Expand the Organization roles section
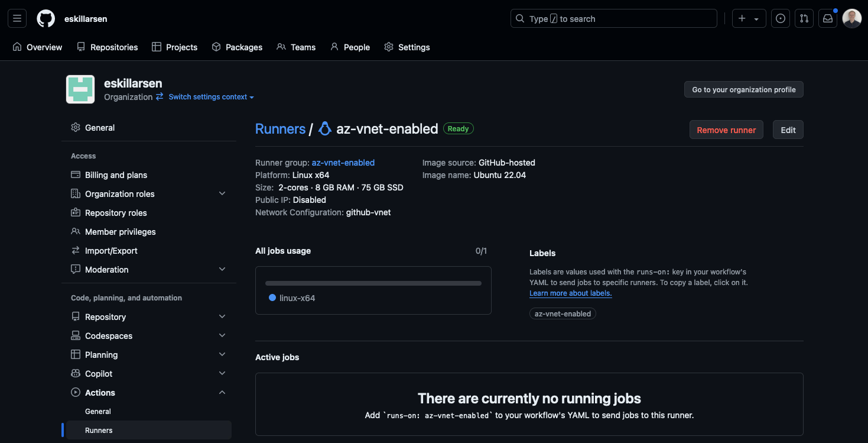Image resolution: width=868 pixels, height=443 pixels. click(x=222, y=193)
